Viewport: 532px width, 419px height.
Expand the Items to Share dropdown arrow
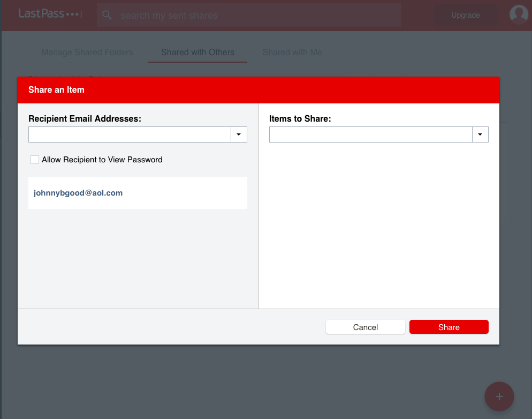tap(480, 134)
